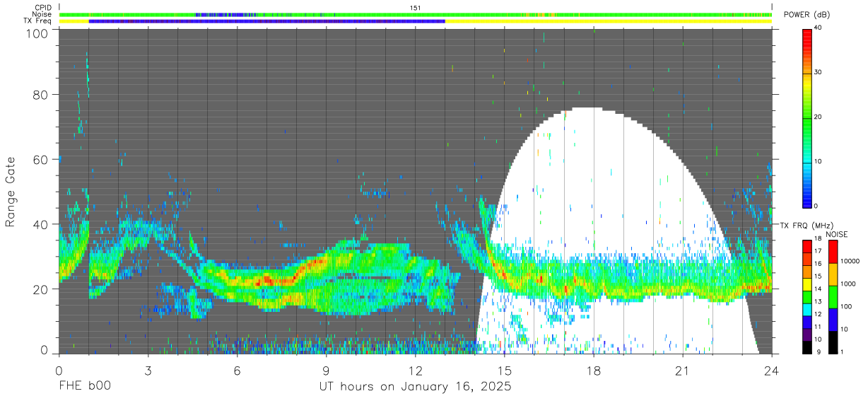
Task: Click the NOISE legend title
Action: [x=836, y=234]
